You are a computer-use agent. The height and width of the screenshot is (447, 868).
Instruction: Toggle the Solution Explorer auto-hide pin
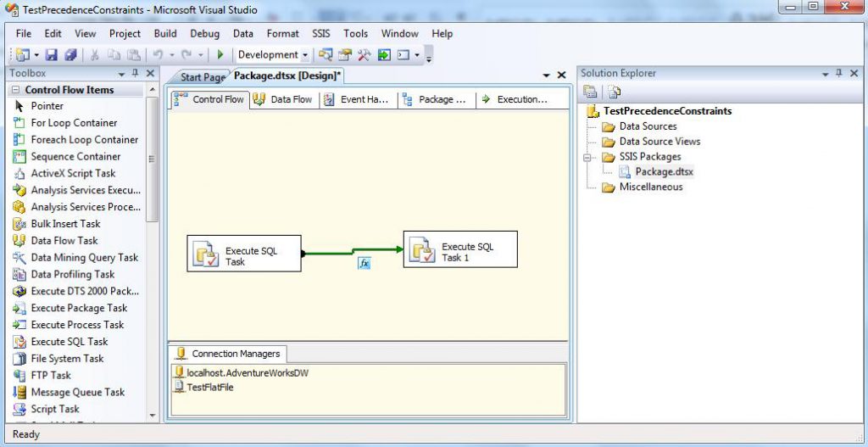click(839, 74)
